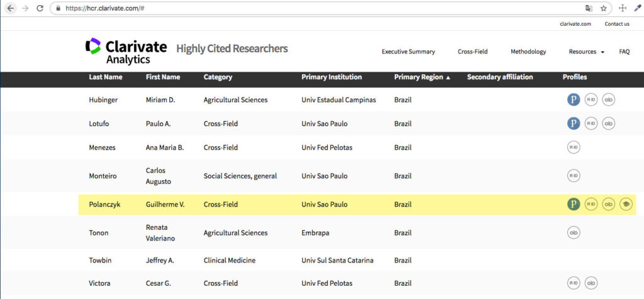644x299 pixels.
Task: Select the last name cell 'Monteiro'
Action: click(103, 176)
